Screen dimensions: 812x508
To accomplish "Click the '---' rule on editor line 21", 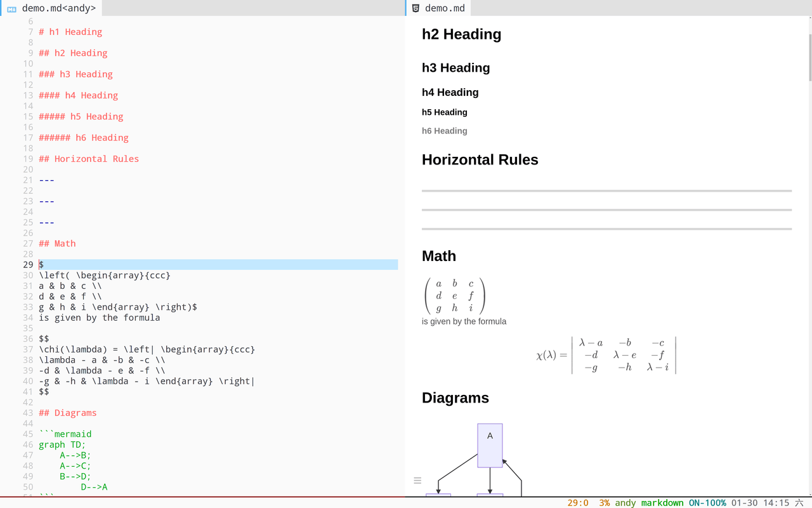I will point(46,180).
